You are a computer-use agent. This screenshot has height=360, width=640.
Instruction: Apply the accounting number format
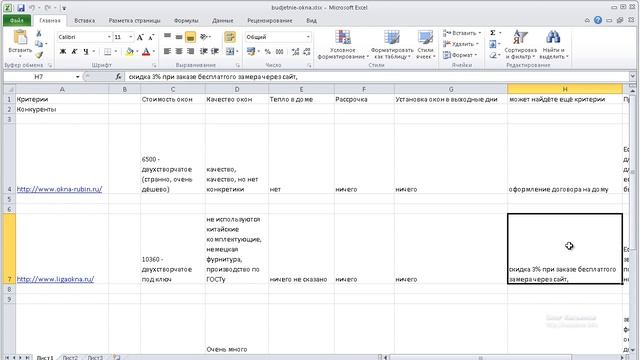click(x=251, y=51)
